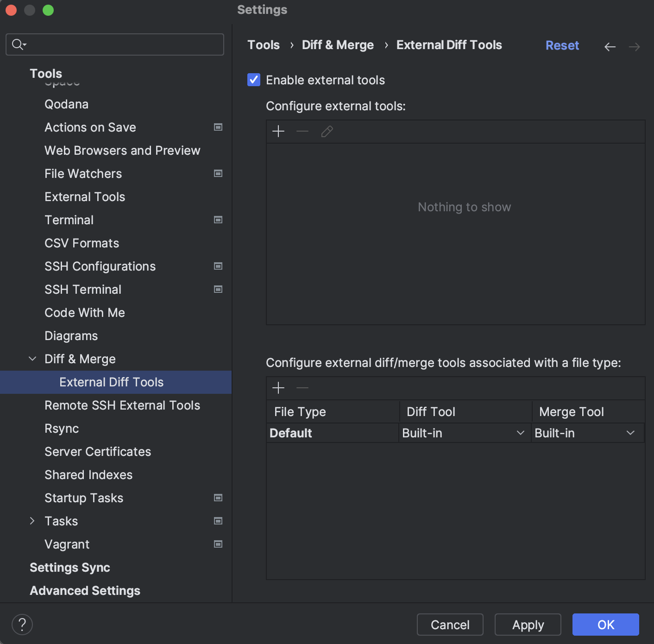Screen dimensions: 654x644
Task: Click Diff & Merge in the breadcrumb
Action: [x=337, y=44]
